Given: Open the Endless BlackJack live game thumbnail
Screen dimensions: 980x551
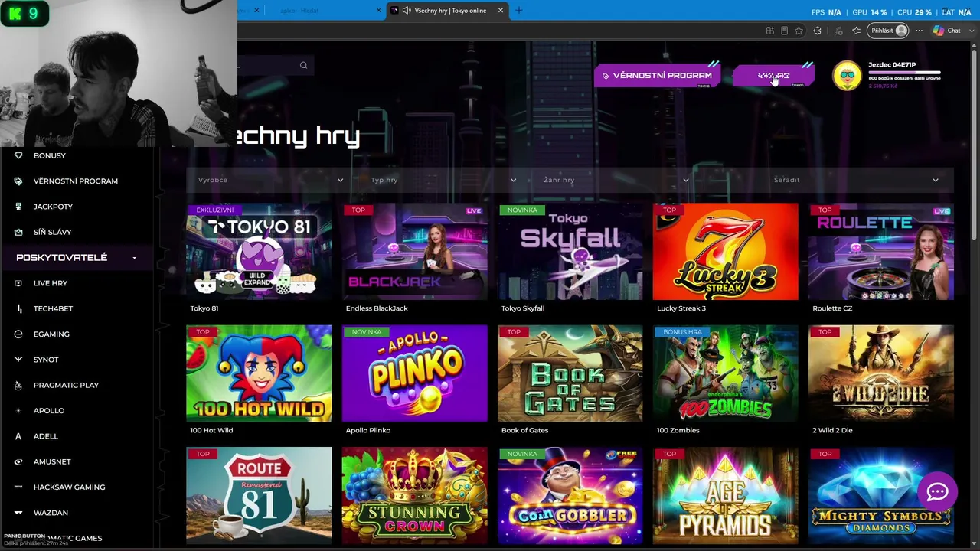Looking at the screenshot, I should pyautogui.click(x=414, y=252).
